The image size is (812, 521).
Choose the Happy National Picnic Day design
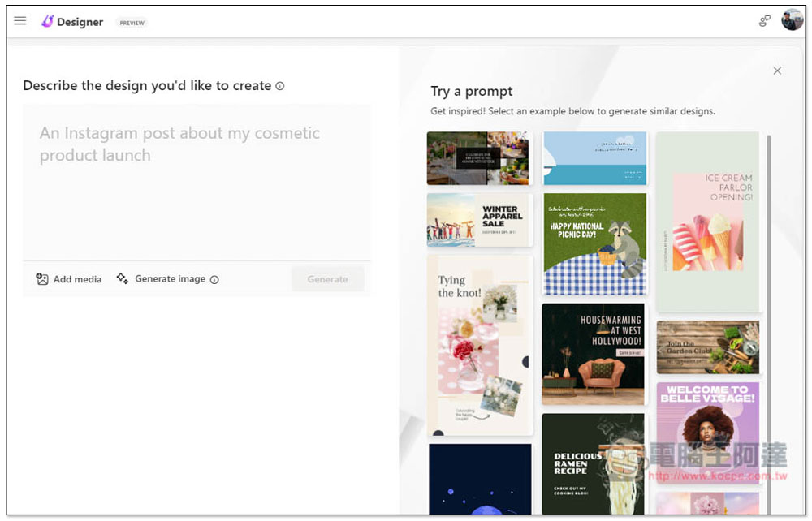(594, 243)
